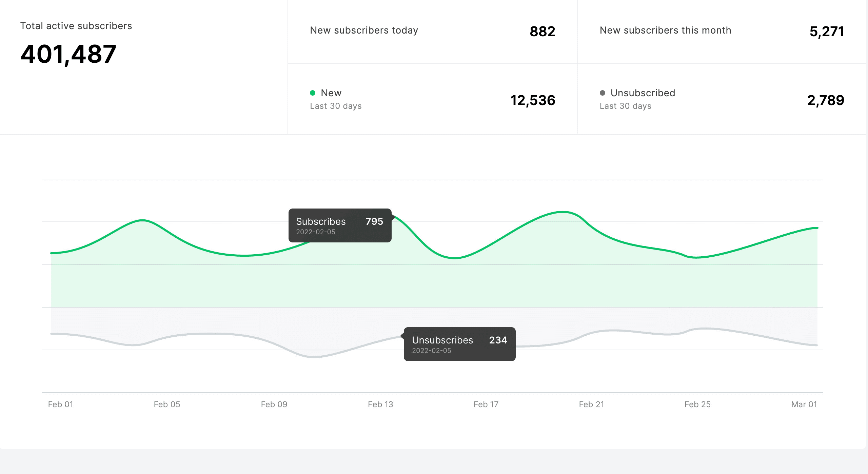Click the New subscribers this month label
868x474 pixels.
point(665,31)
